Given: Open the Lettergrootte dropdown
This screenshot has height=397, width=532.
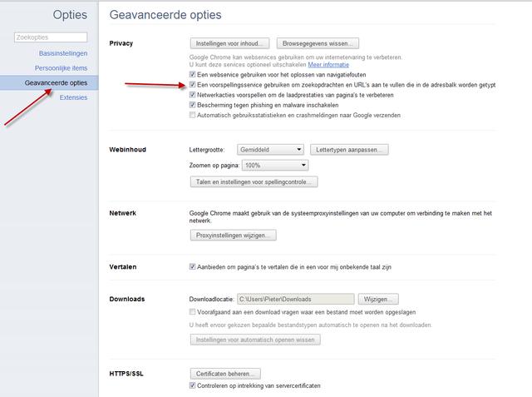Looking at the screenshot, I should click(270, 150).
